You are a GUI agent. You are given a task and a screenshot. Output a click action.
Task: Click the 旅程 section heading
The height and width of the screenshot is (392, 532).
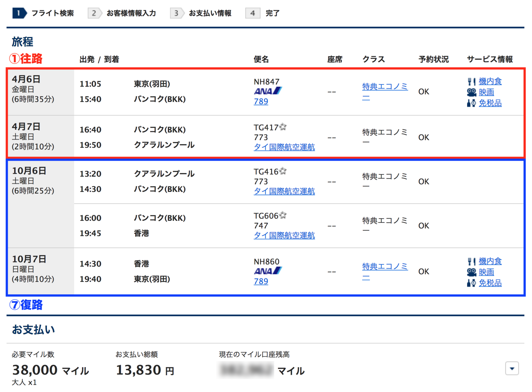[23, 42]
